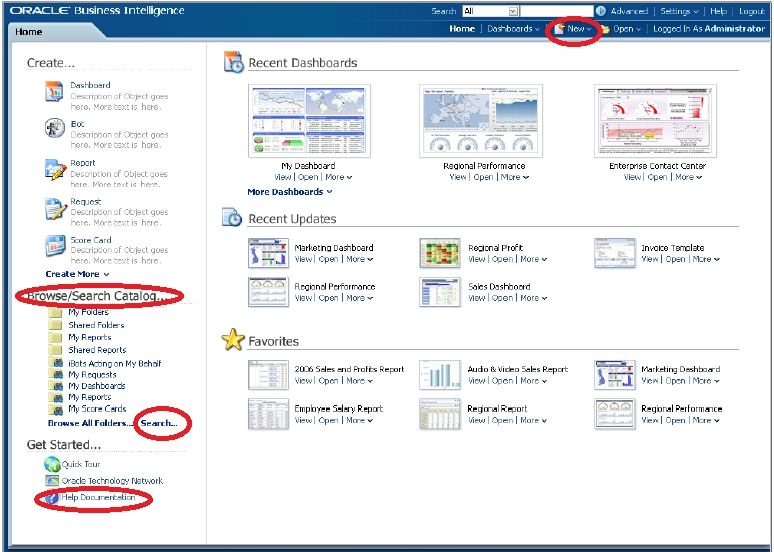Open the Settings menu in top bar
Image resolution: width=774 pixels, height=552 pixels.
(x=679, y=11)
